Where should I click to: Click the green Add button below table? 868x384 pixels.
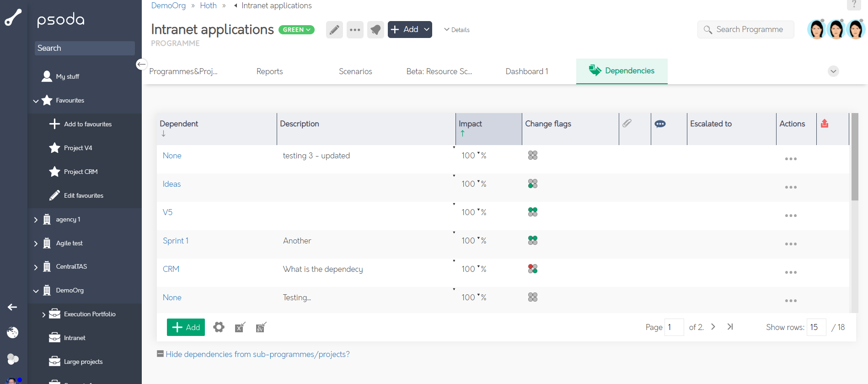[x=186, y=327]
